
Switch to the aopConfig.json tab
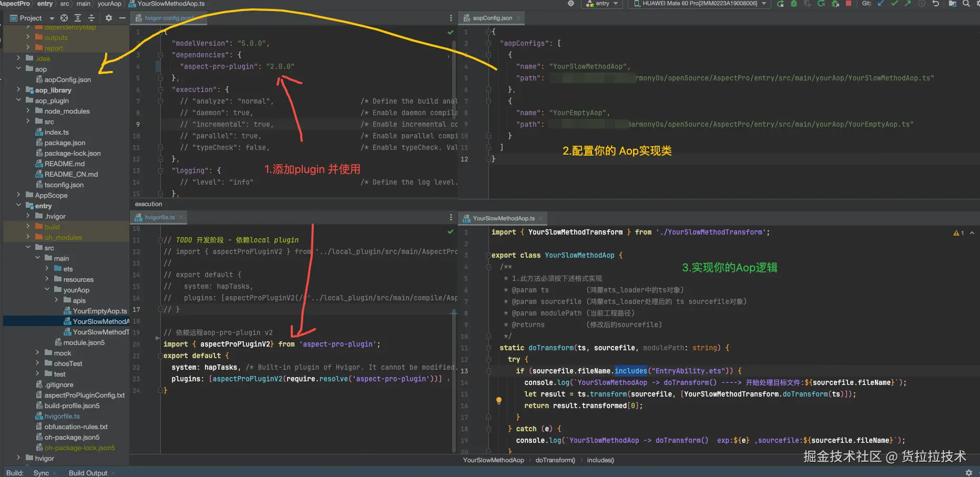click(x=492, y=18)
